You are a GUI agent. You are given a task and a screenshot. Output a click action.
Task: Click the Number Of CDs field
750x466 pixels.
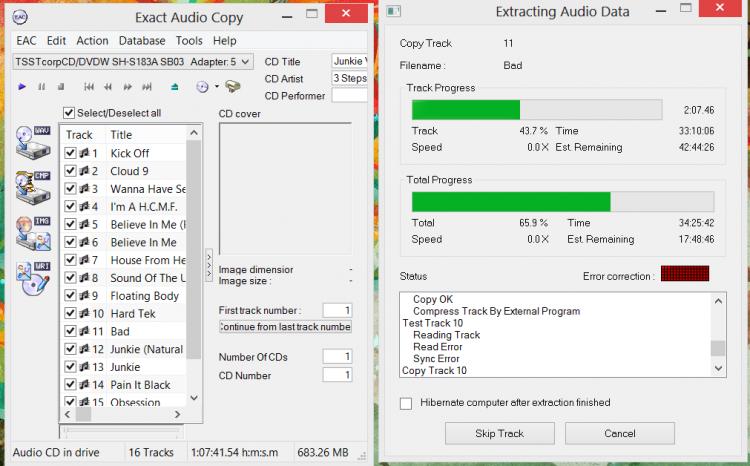(x=338, y=356)
